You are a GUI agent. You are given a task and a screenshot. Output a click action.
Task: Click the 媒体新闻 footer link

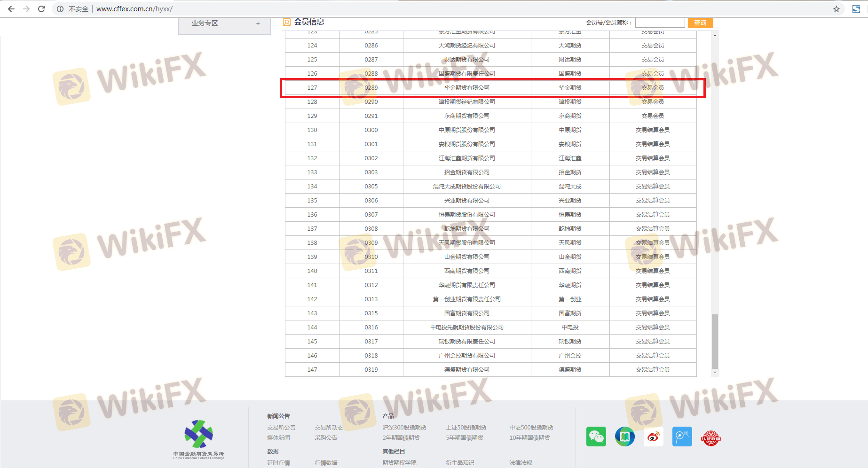tap(278, 437)
